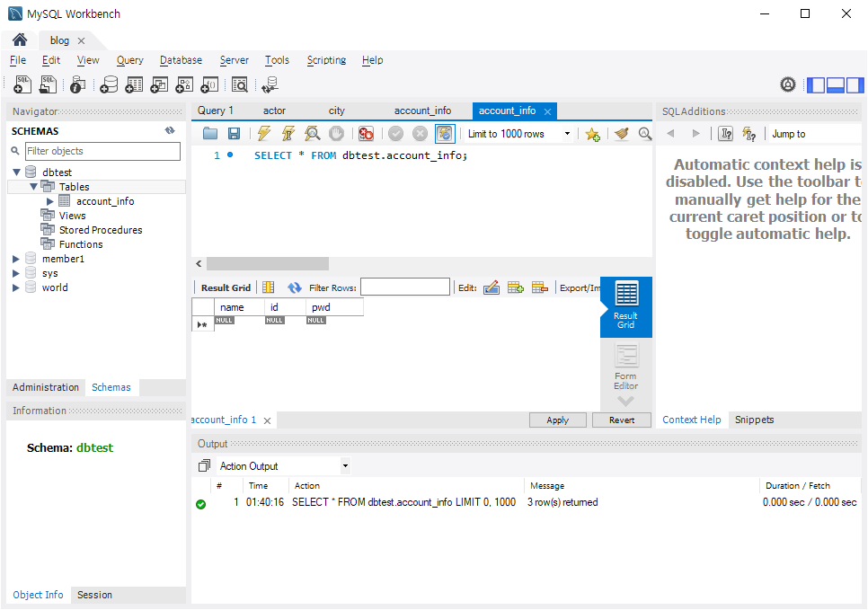Execute statement under cursor icon
The width and height of the screenshot is (868, 610).
click(x=288, y=133)
